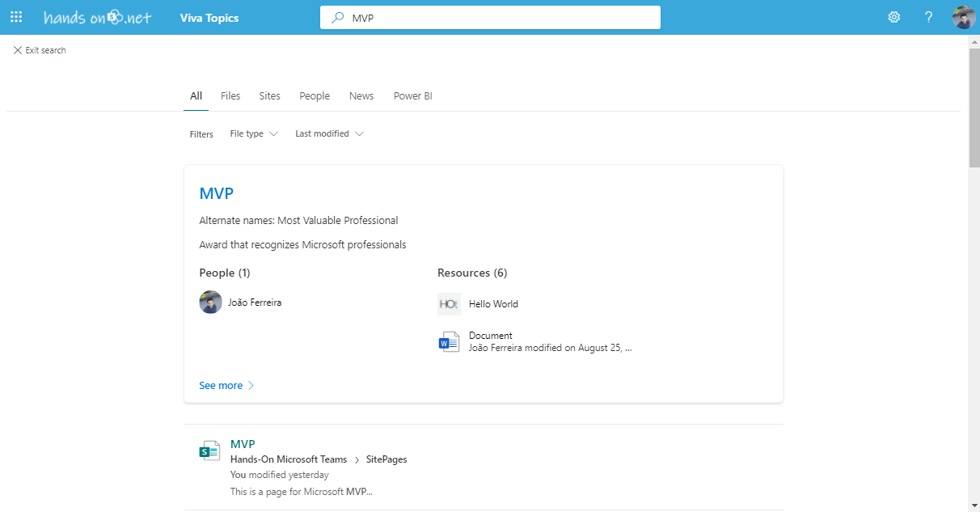Click the search magnifier icon
This screenshot has height=512, width=980.
tap(338, 17)
